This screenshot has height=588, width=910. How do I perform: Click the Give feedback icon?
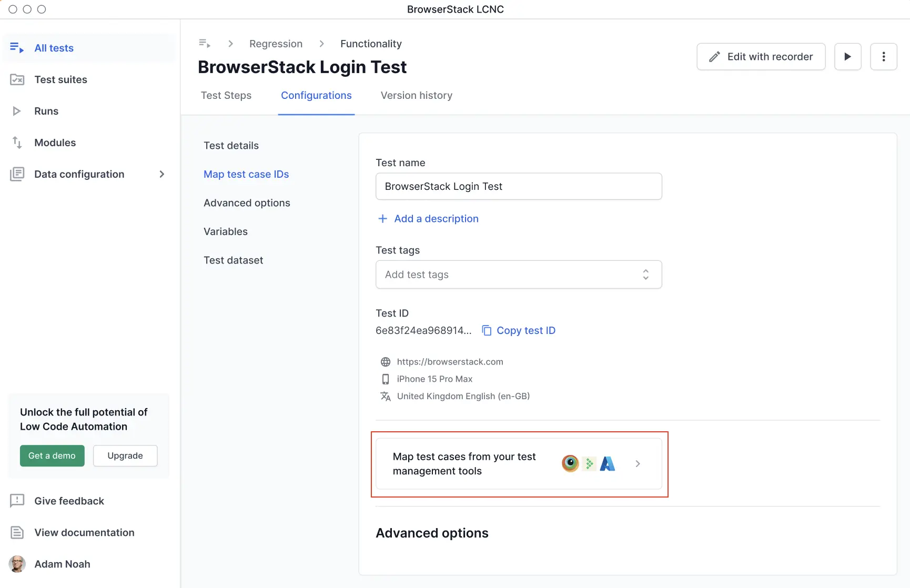pyautogui.click(x=17, y=501)
